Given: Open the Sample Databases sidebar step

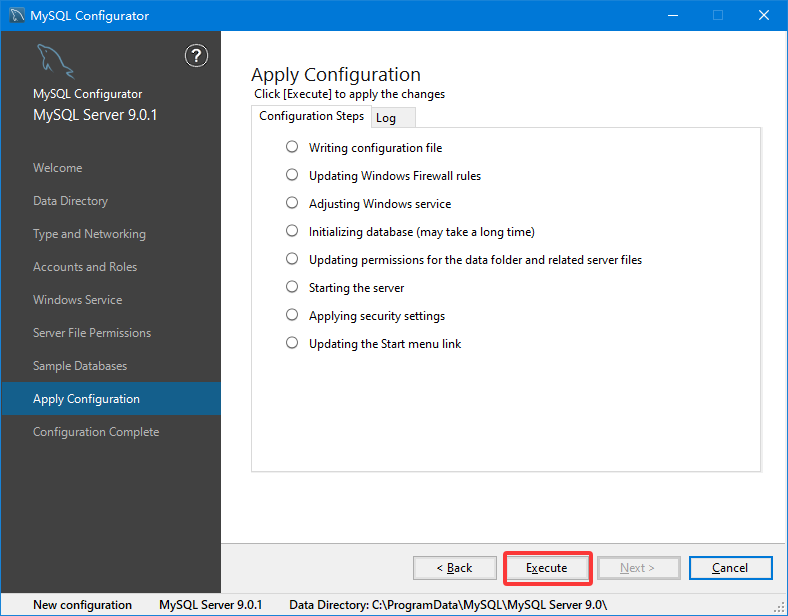Looking at the screenshot, I should [80, 366].
